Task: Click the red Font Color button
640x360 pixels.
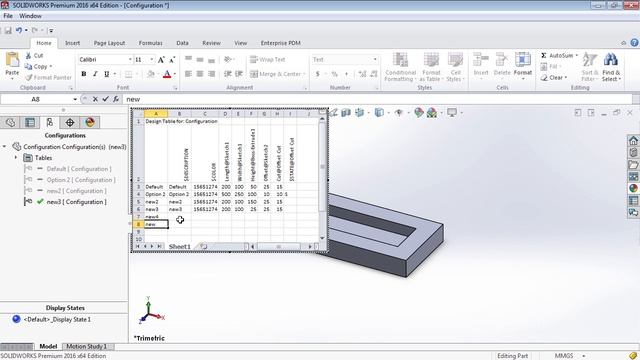Action: (167, 74)
